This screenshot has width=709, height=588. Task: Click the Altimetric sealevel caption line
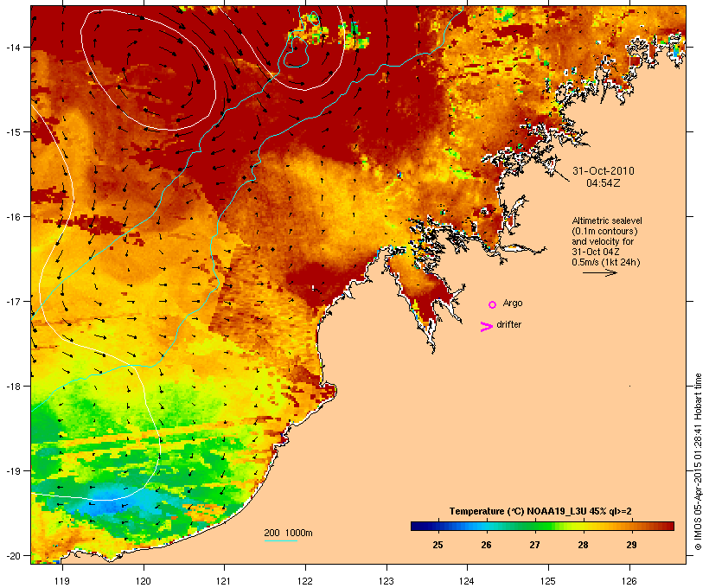tap(607, 220)
